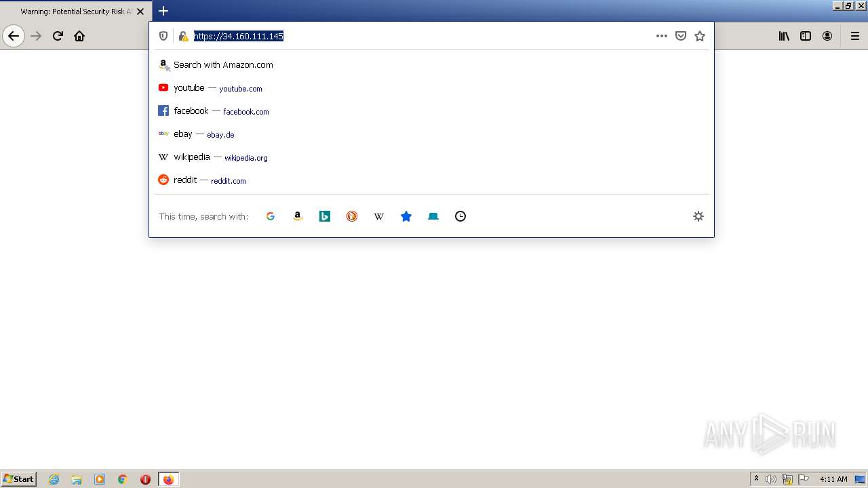Open search settings gear
868x488 pixels.
698,216
